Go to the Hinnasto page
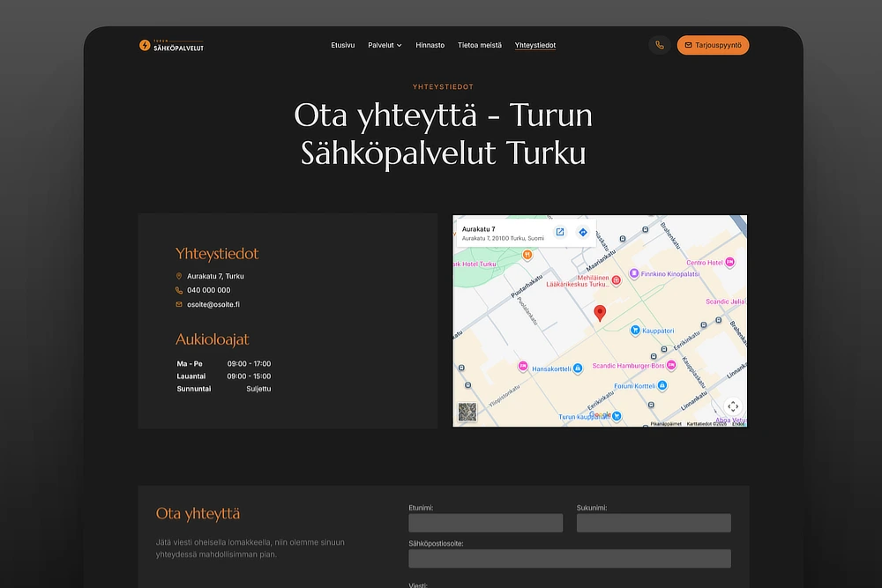 click(x=430, y=45)
